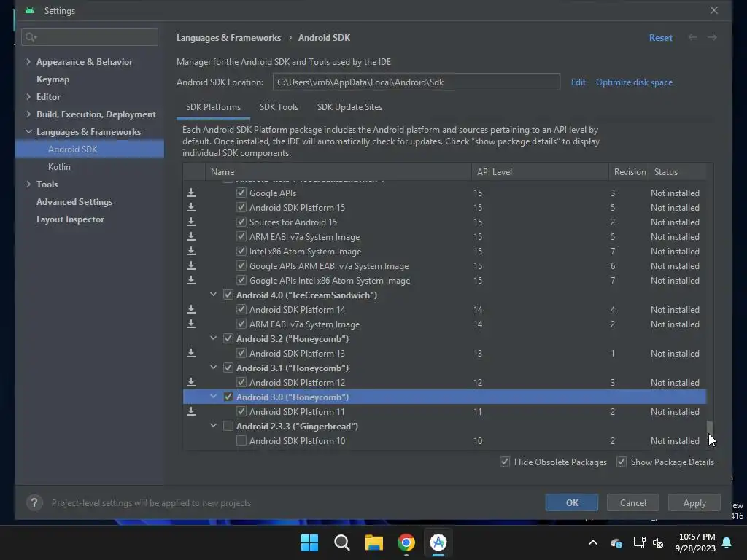Click Android Studio taskbar icon
Image resolution: width=747 pixels, height=560 pixels.
coord(438,542)
